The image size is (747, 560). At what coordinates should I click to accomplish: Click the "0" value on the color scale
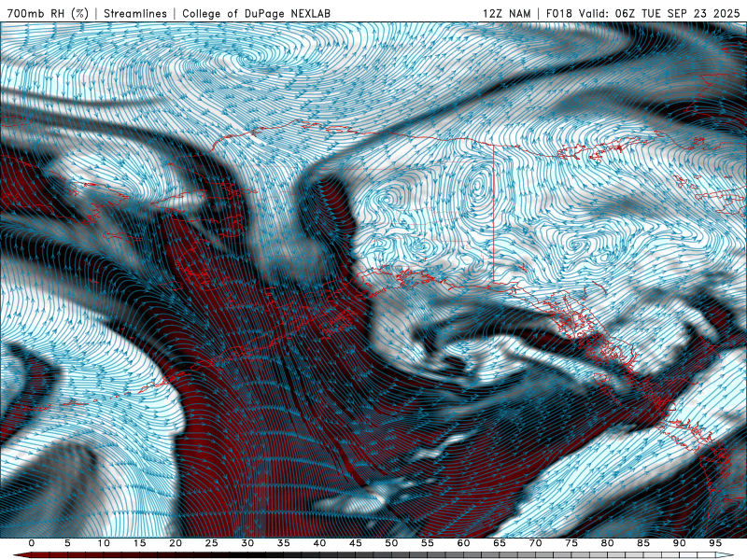[32, 543]
